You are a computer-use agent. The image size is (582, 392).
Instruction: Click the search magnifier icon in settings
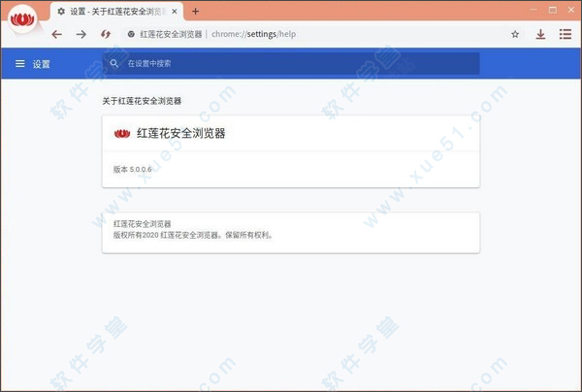(113, 63)
